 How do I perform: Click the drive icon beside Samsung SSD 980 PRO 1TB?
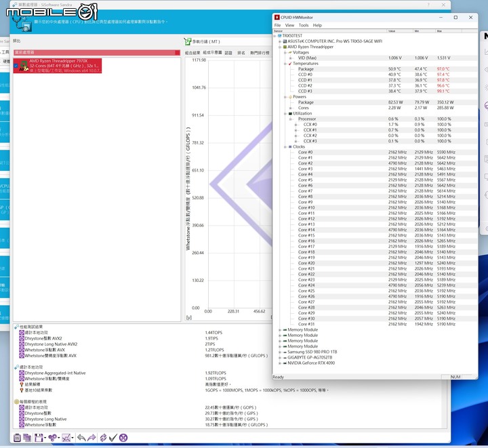(x=285, y=352)
